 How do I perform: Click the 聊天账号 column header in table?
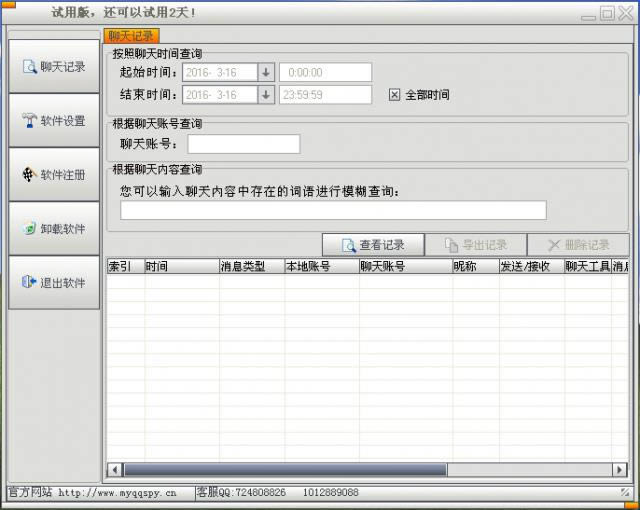tap(406, 266)
